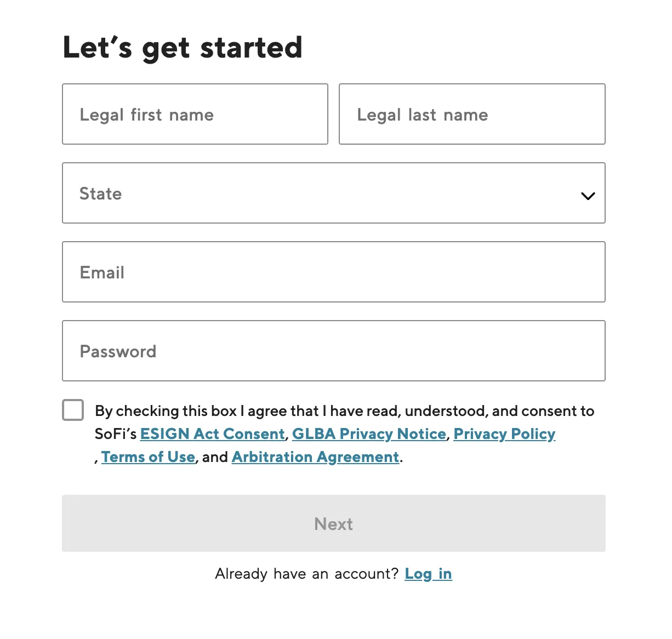Click Next to continue signup
Screen dimensions: 672x639
point(333,523)
